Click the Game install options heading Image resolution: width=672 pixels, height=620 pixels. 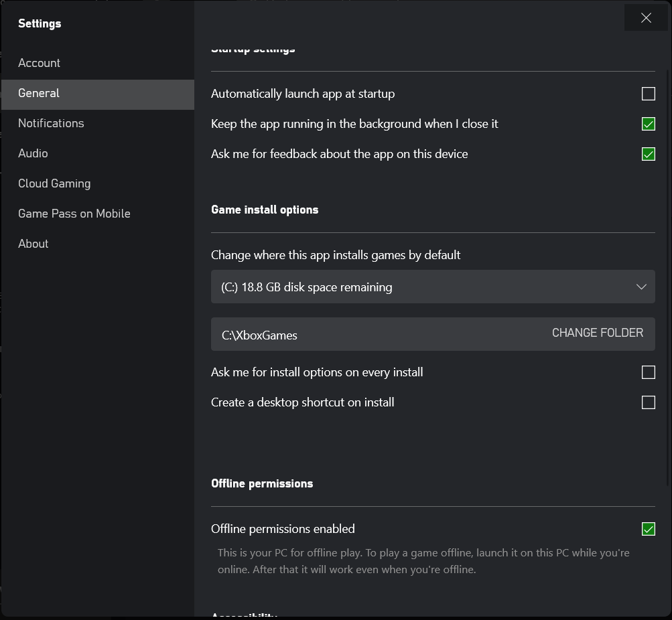[265, 210]
